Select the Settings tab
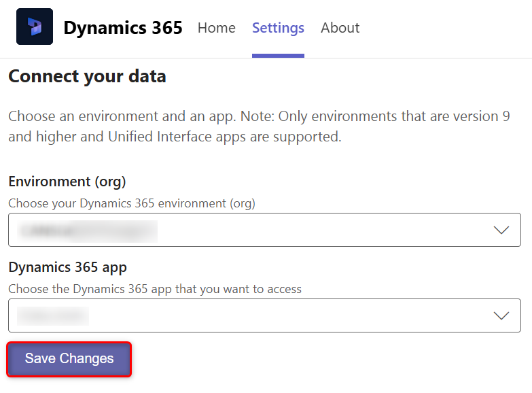The image size is (532, 393). tap(278, 28)
